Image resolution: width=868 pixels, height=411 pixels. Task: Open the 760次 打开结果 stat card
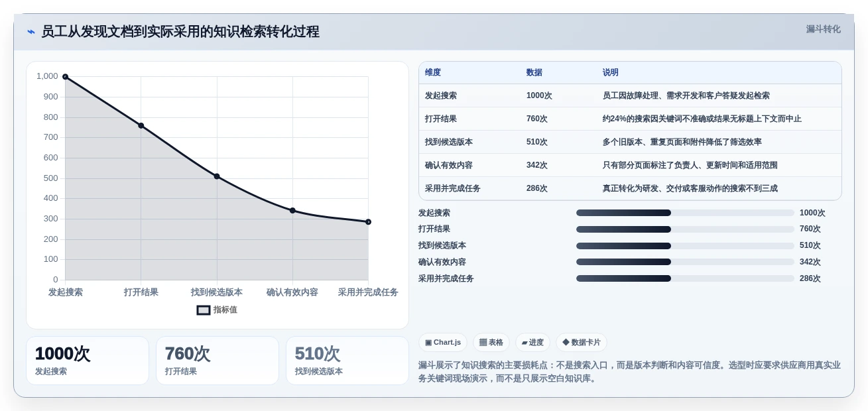click(x=217, y=361)
